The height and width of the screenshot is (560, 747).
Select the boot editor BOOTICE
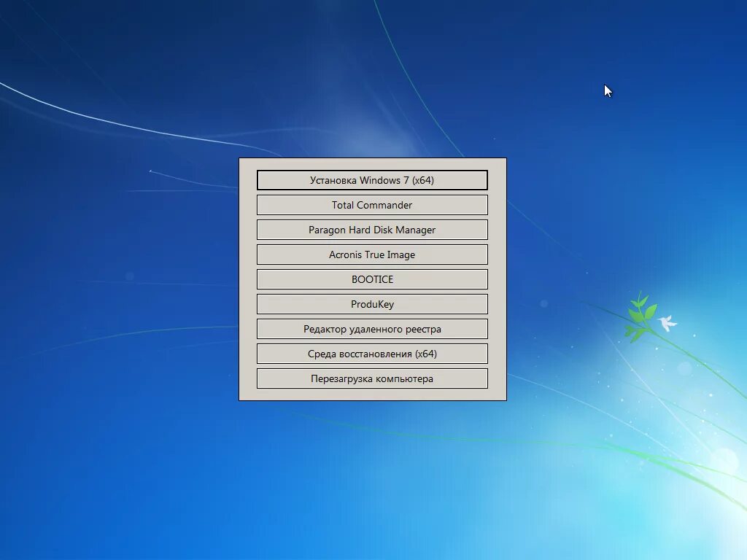[372, 279]
